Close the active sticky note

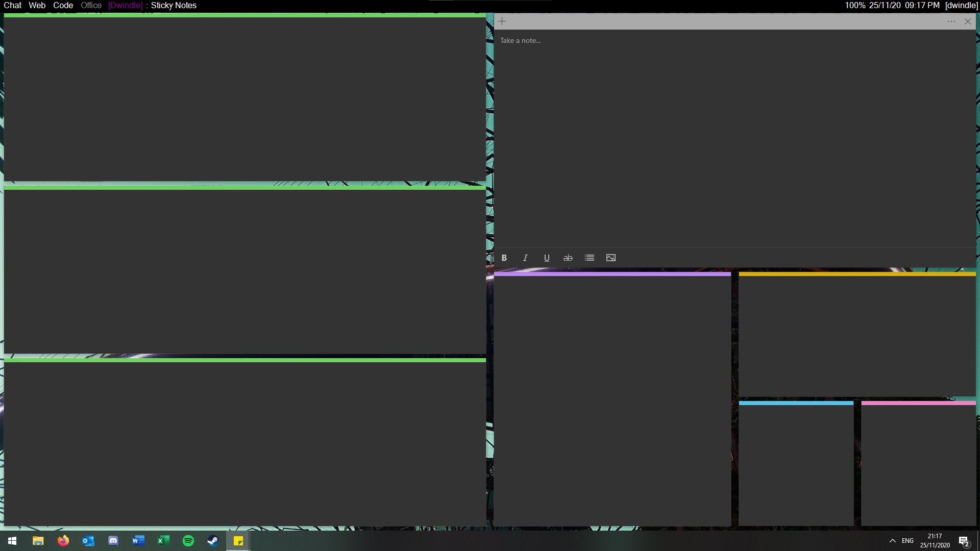968,21
